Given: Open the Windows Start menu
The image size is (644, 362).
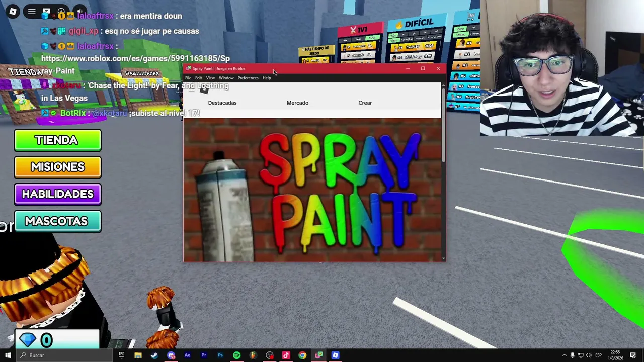Looking at the screenshot, I should (8, 355).
